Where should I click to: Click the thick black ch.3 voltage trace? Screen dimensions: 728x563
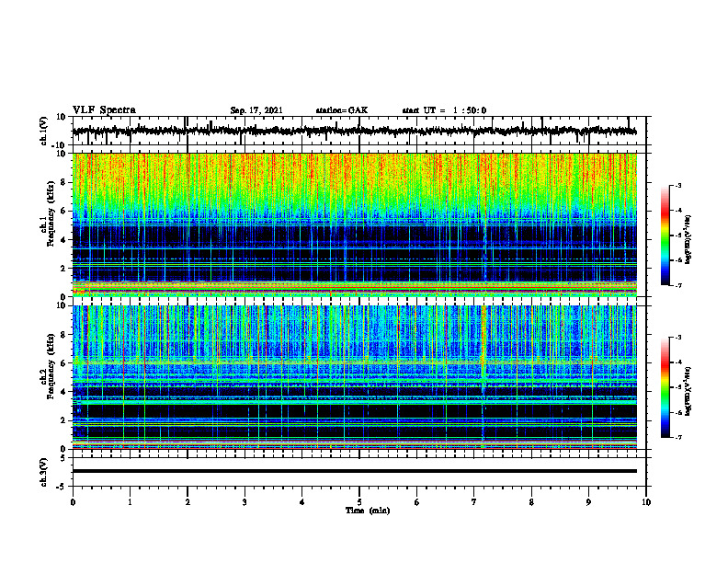pos(355,471)
